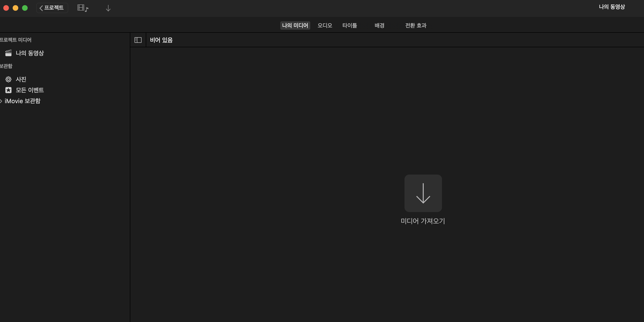644x322 pixels.
Task: Select the 나의 미디어 tab
Action: coord(295,26)
